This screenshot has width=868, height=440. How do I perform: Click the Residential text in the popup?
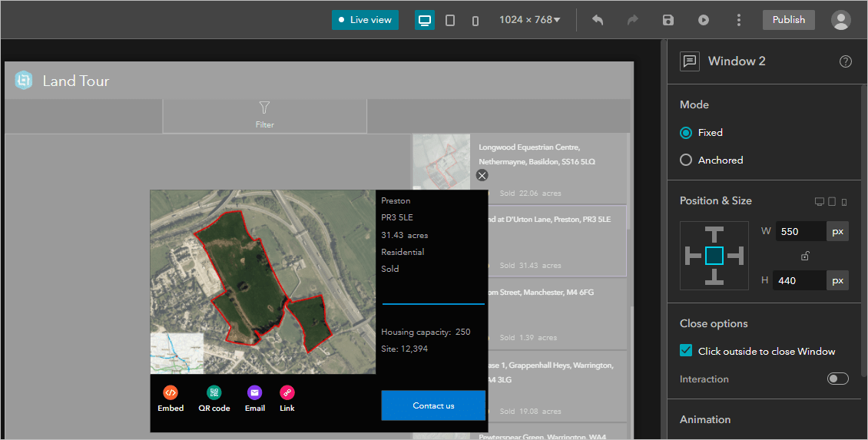pyautogui.click(x=403, y=252)
